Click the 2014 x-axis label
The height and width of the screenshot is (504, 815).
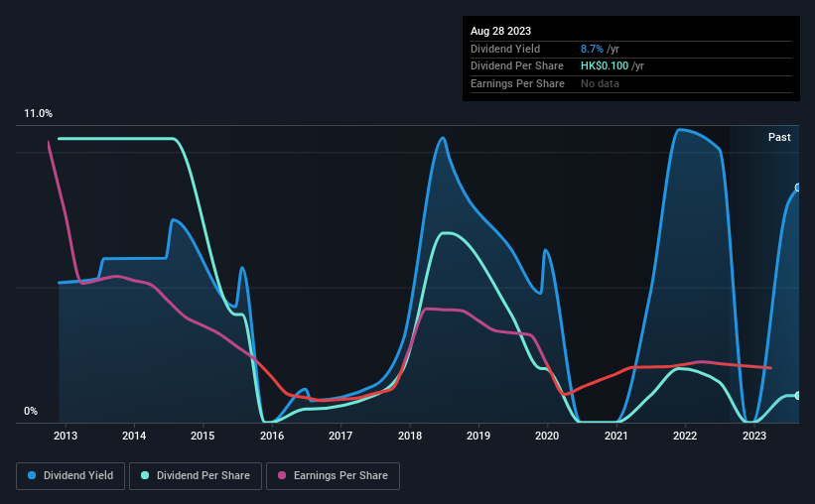coord(134,436)
